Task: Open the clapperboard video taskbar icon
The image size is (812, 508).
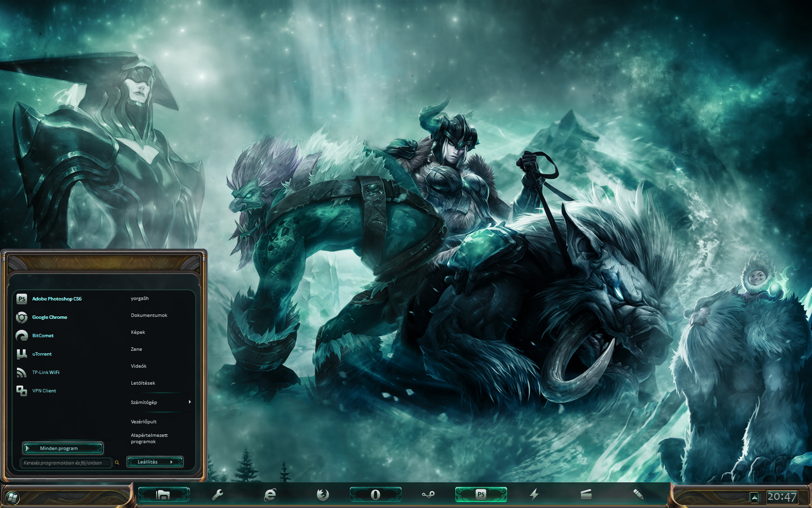Action: tap(586, 494)
